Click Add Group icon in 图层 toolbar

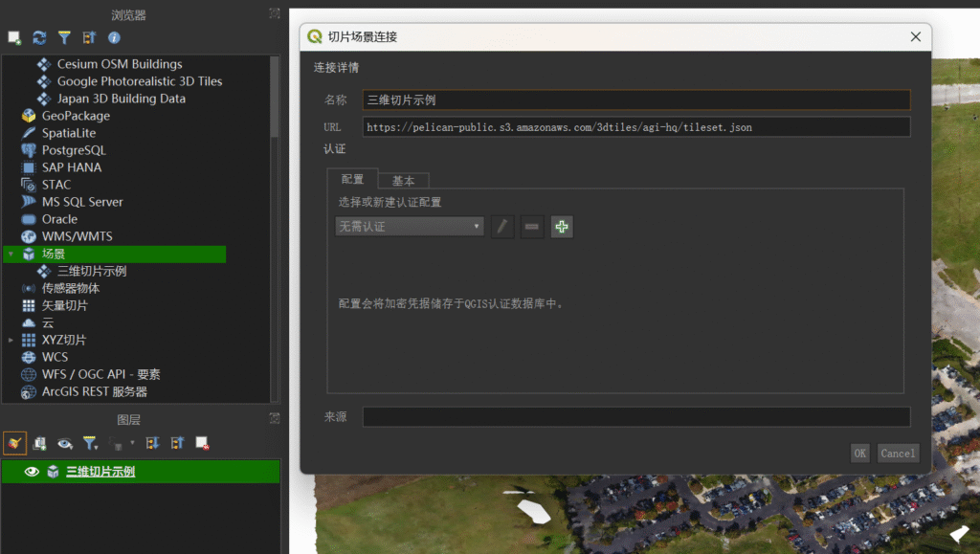(39, 443)
